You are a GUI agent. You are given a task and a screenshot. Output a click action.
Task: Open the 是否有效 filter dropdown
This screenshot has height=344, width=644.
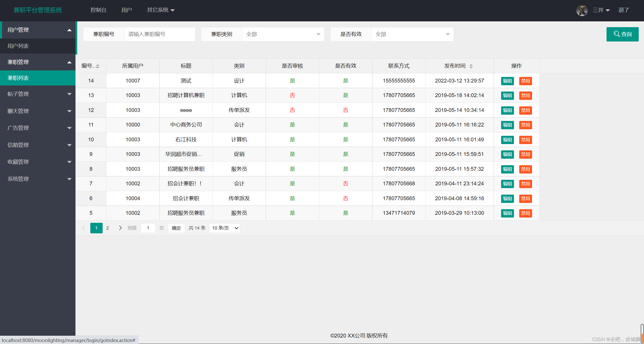[412, 34]
